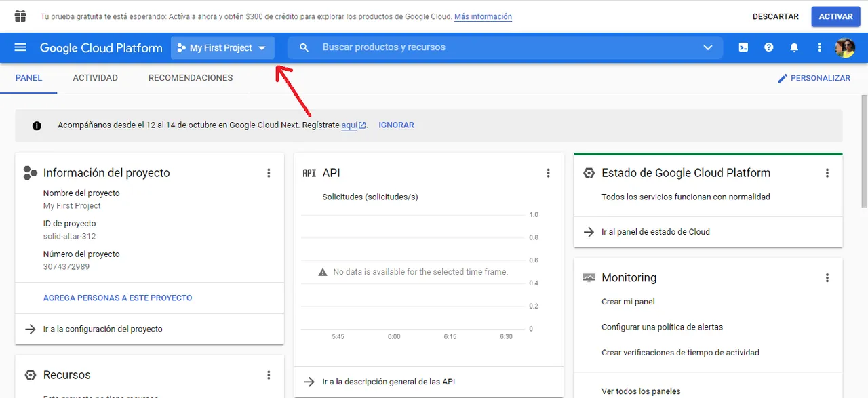Open the Más información link

click(x=483, y=16)
